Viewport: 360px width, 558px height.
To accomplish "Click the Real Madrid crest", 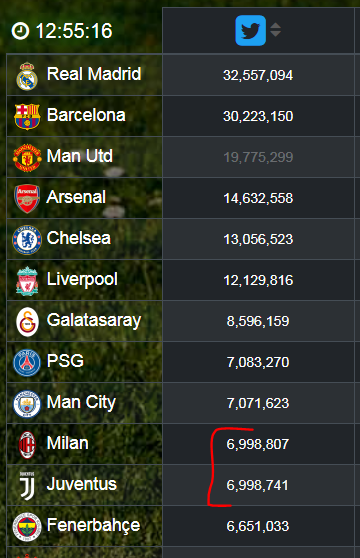I will (27, 76).
